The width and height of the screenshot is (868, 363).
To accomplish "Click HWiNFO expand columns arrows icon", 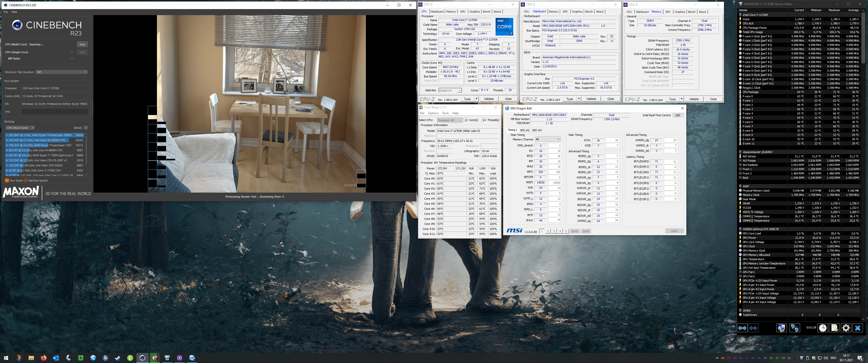I will pos(742,328).
